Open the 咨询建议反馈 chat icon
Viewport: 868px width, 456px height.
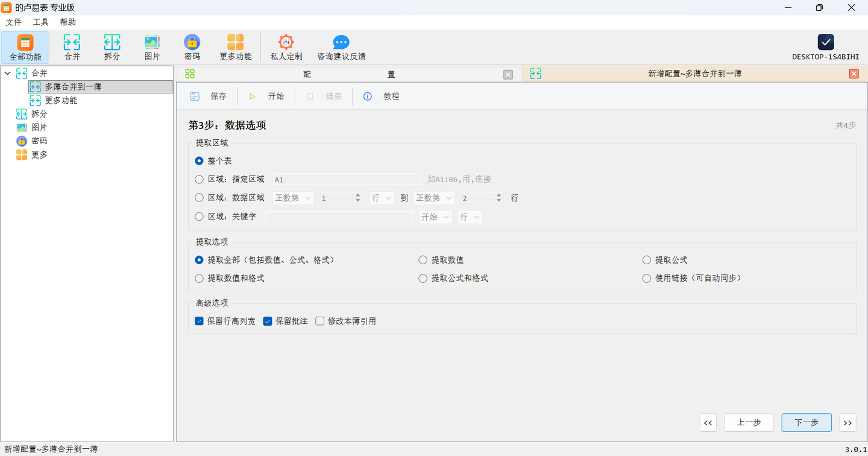(341, 42)
